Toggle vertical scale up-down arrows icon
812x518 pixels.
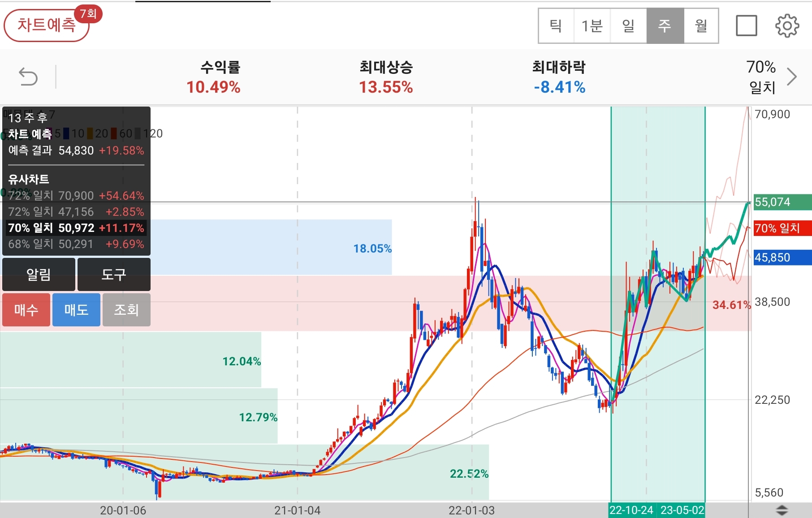[x=782, y=510]
